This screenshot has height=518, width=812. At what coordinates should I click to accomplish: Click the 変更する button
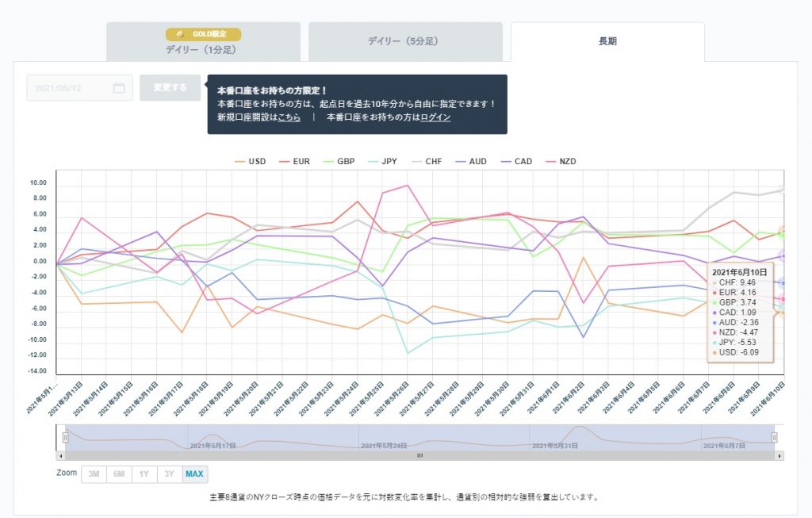170,87
